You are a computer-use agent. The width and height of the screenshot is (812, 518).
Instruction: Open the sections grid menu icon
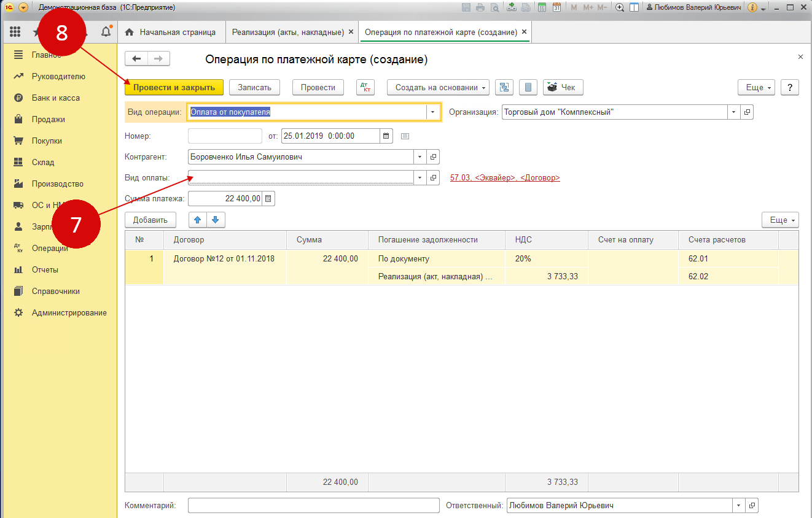click(15, 32)
